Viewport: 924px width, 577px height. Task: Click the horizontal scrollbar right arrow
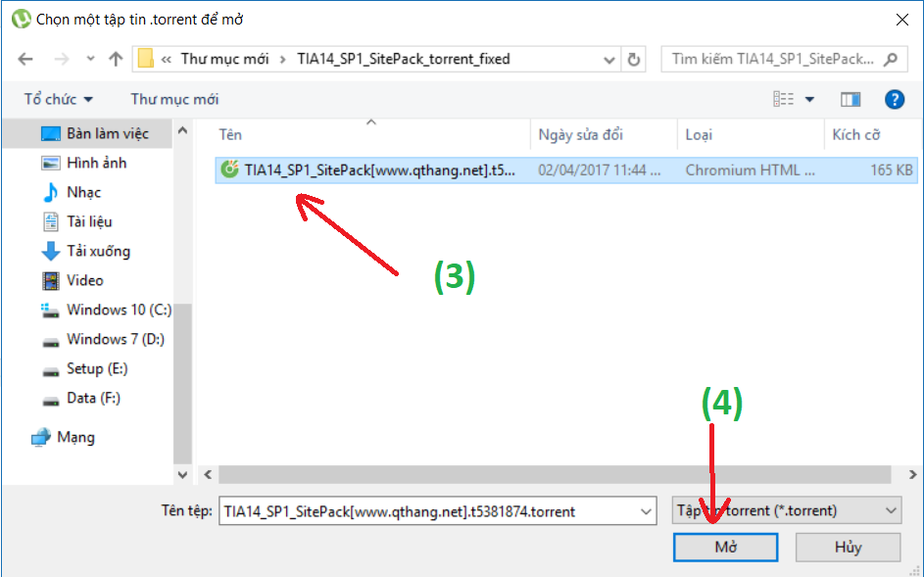912,474
